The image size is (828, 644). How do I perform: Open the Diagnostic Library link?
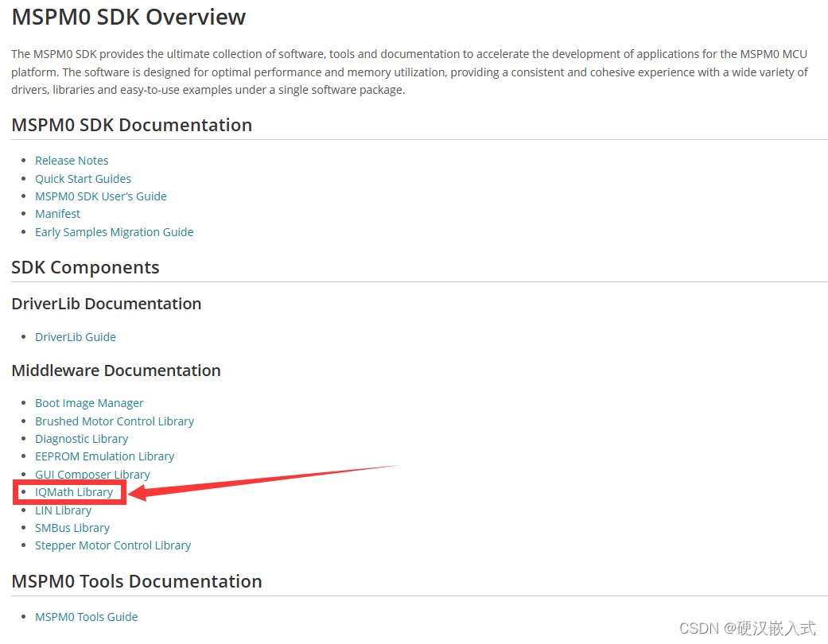(x=82, y=439)
